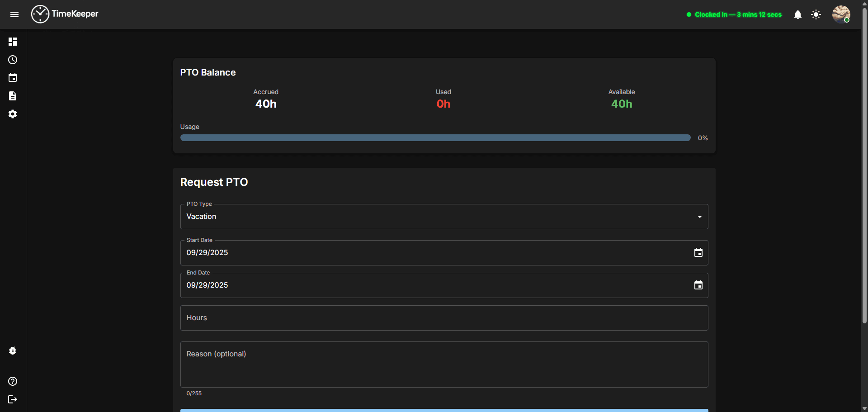Open the settings gear in sidebar
Screen dimensions: 868x412
coord(13,114)
